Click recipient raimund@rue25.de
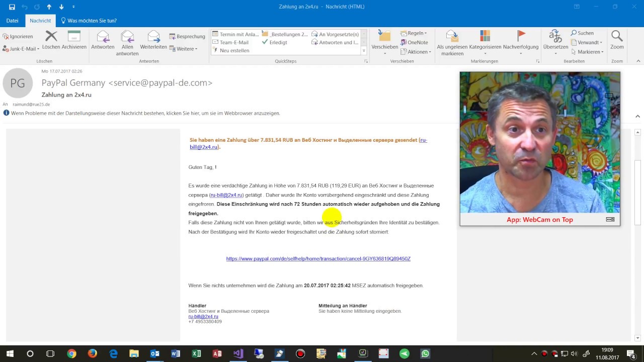644x362 pixels. click(31, 105)
